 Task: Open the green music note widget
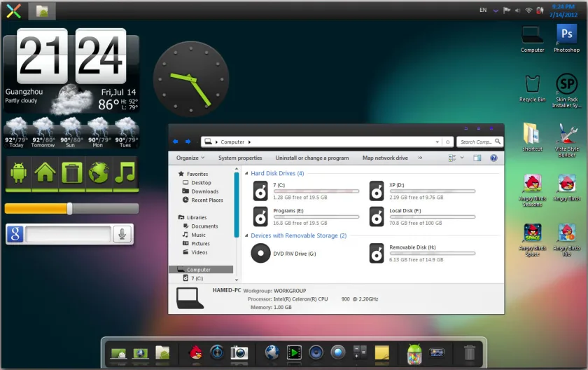[x=125, y=173]
